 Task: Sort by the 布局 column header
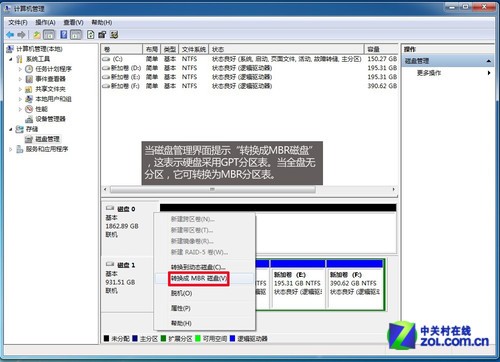[152, 49]
